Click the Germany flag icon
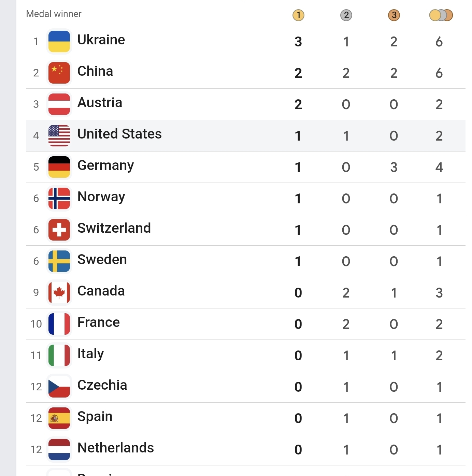 [x=59, y=167]
